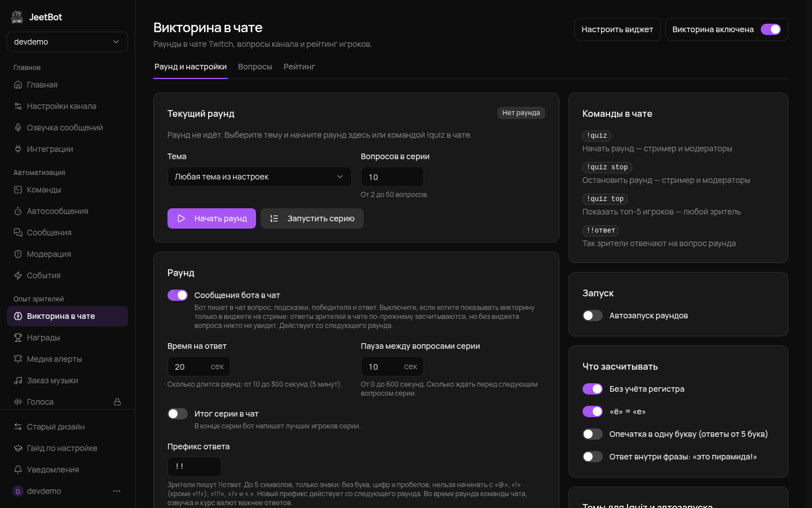Click the Нет раунда status badge
The height and width of the screenshot is (508, 812).
521,113
